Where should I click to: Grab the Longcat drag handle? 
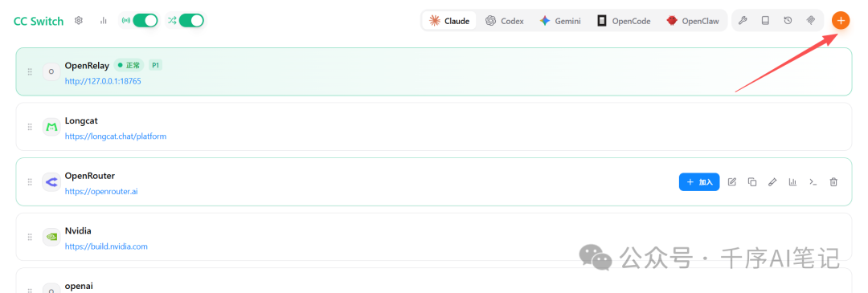coord(30,127)
